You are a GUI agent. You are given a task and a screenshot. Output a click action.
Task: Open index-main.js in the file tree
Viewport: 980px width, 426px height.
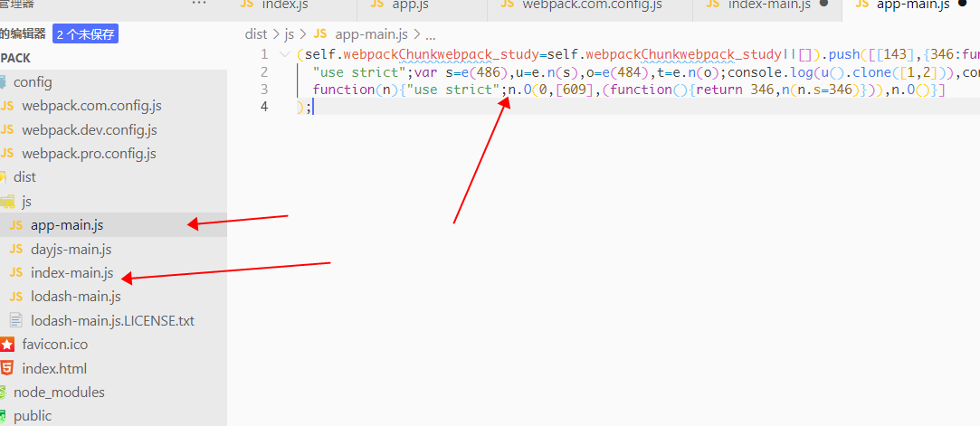(x=113, y=273)
